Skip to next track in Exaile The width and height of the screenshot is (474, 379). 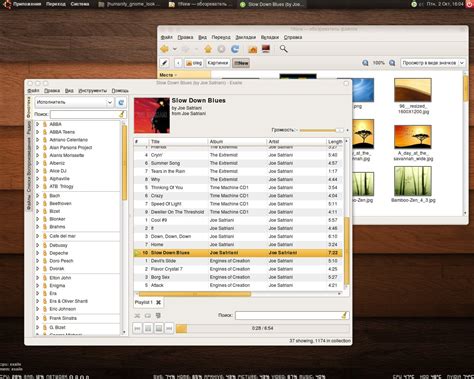169,328
